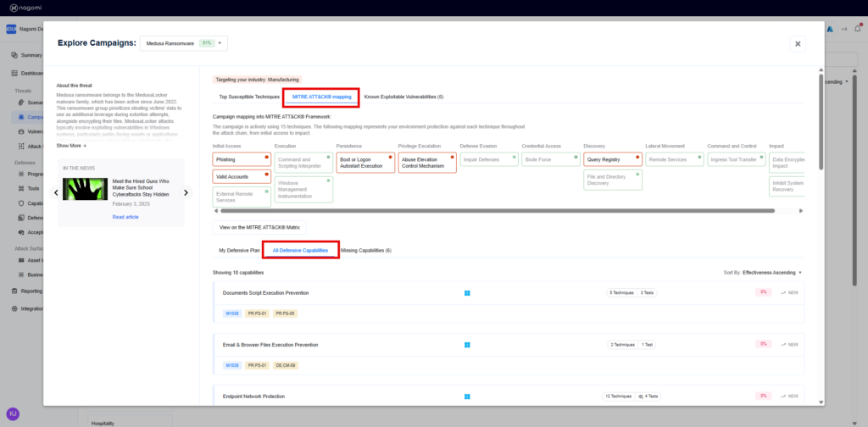Click the Azure icon in top bar
The image size is (868, 427).
(831, 30)
